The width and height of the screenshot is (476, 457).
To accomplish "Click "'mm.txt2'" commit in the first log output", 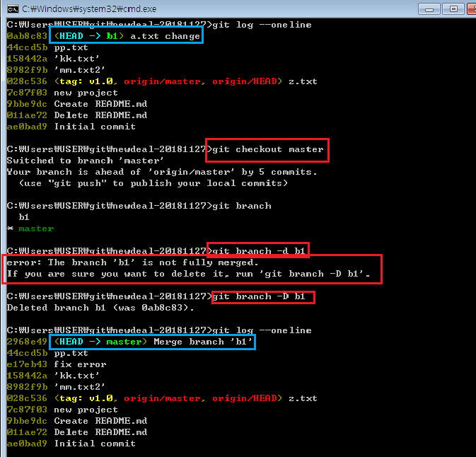I will pyautogui.click(x=79, y=70).
